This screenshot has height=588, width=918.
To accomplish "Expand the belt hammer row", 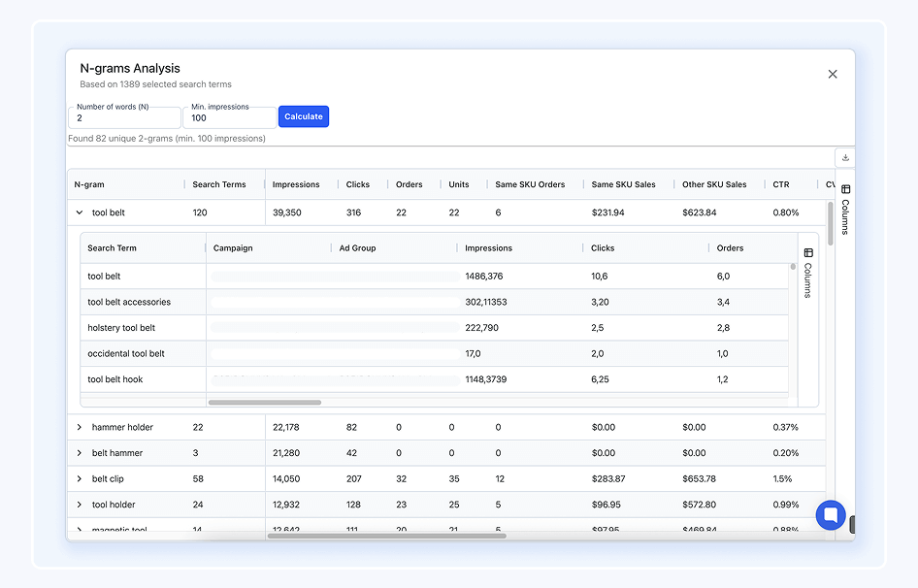I will [80, 453].
